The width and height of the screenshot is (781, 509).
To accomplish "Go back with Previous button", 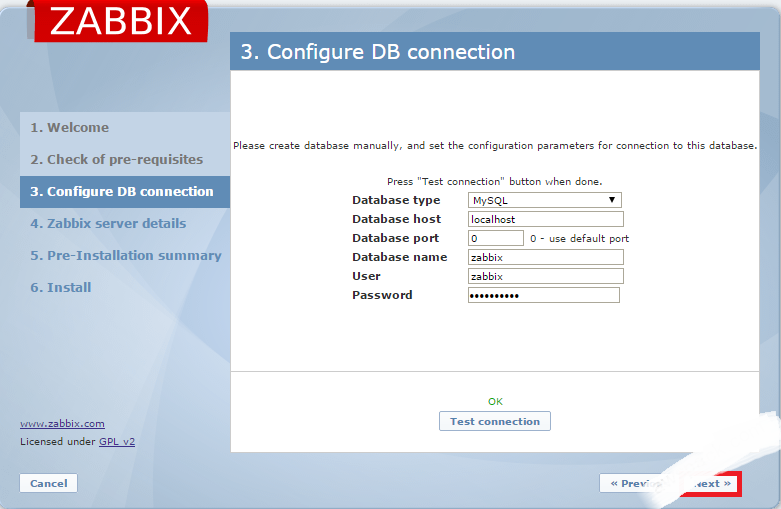I will pyautogui.click(x=633, y=484).
